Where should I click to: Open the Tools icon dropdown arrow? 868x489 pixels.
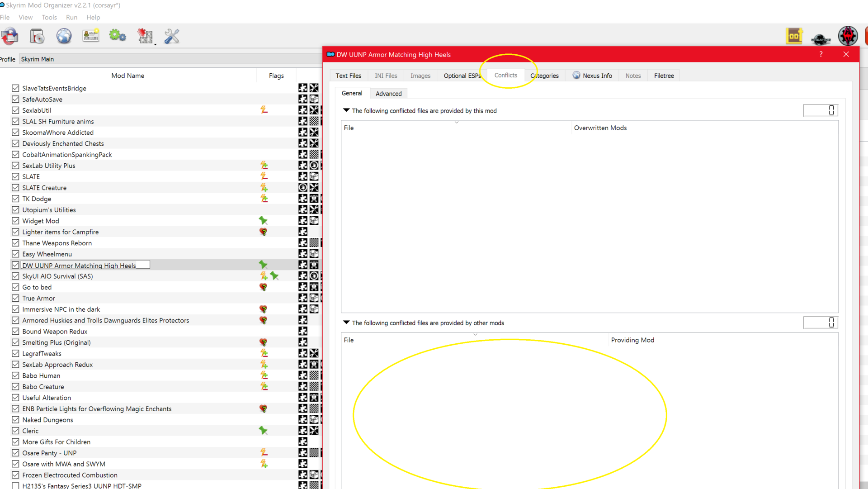point(155,44)
